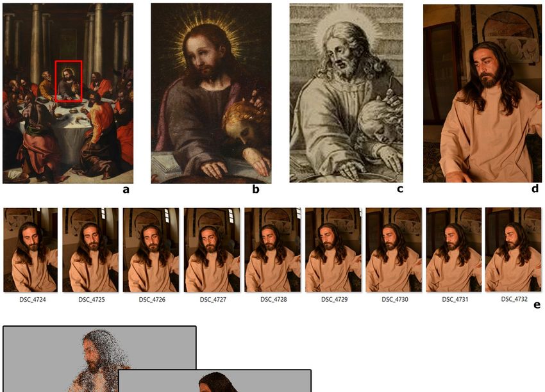Select the engraving of Christ above label c
Image resolution: width=545 pixels, height=392 pixels.
point(346,93)
